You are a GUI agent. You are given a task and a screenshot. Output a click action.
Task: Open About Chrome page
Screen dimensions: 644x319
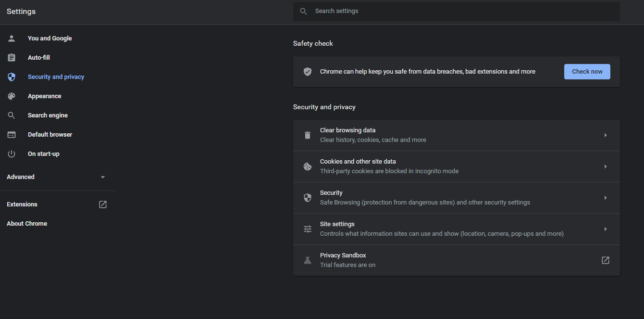pyautogui.click(x=27, y=224)
